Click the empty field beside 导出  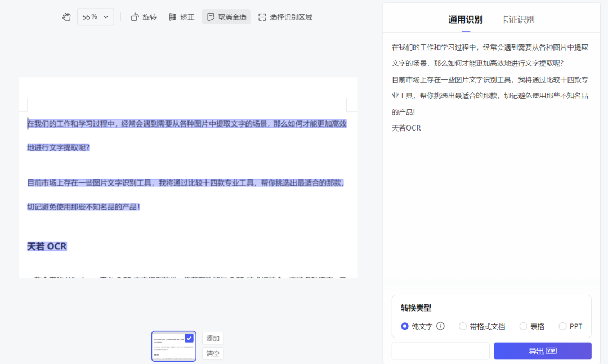(x=440, y=351)
